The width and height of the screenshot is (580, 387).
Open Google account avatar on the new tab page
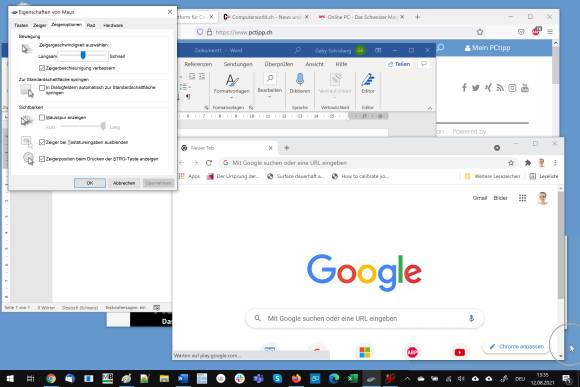click(542, 198)
